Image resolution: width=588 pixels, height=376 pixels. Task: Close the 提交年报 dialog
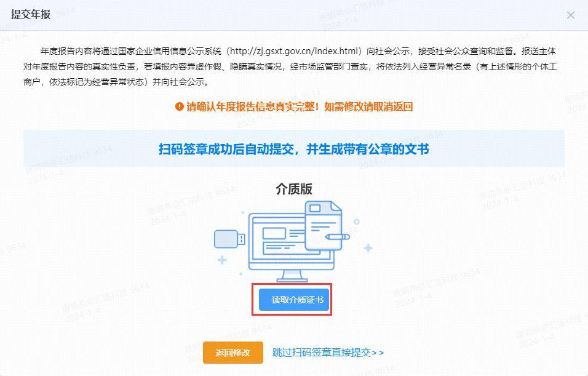click(570, 15)
